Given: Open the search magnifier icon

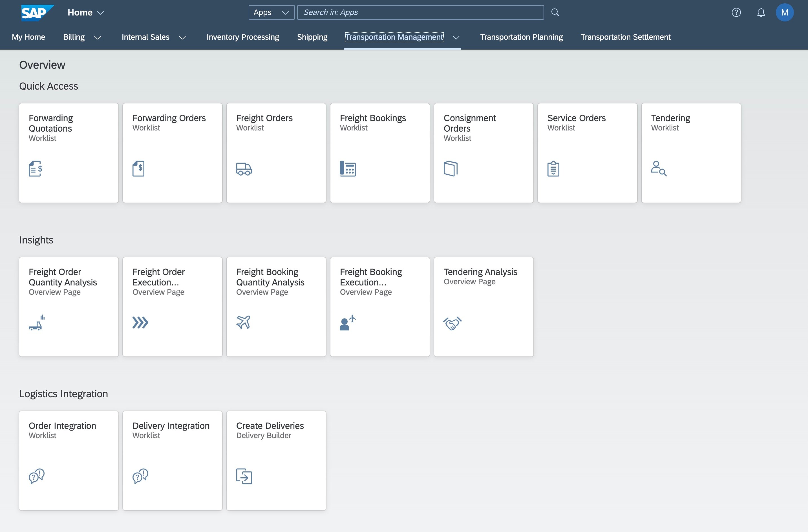Looking at the screenshot, I should click(555, 12).
